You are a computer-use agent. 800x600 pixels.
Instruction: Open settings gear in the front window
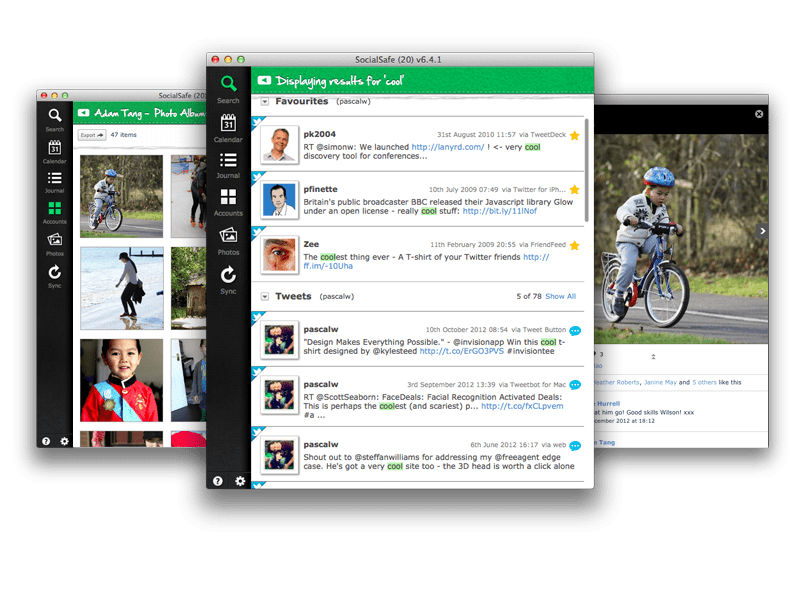pyautogui.click(x=240, y=481)
